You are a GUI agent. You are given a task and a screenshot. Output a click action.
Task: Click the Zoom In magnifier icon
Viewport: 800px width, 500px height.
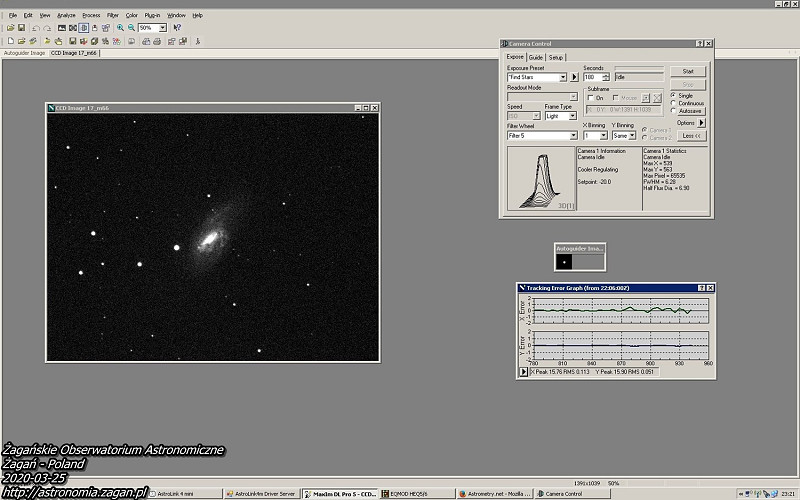[x=120, y=28]
